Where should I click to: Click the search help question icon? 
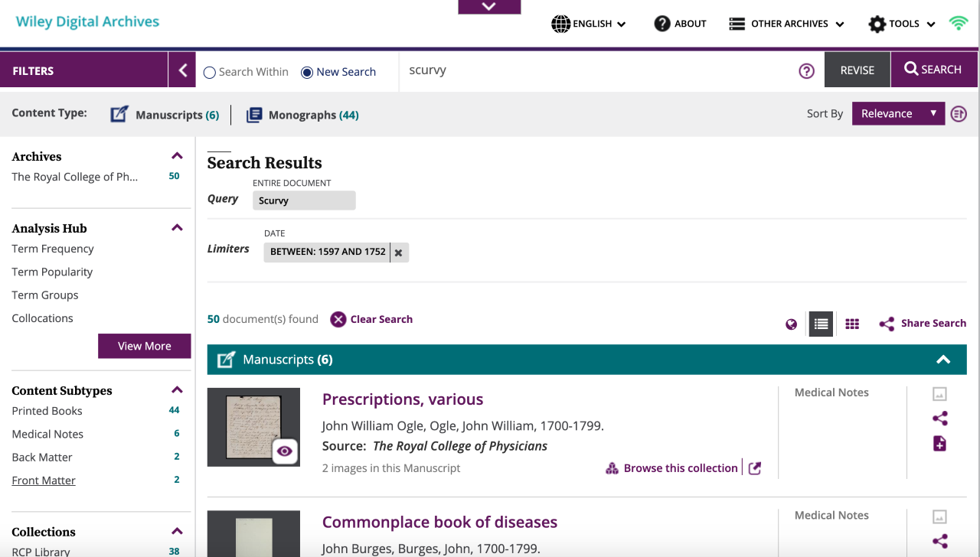806,71
